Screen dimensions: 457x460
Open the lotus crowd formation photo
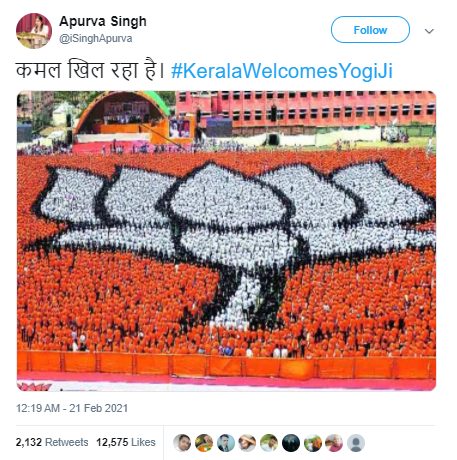(226, 240)
